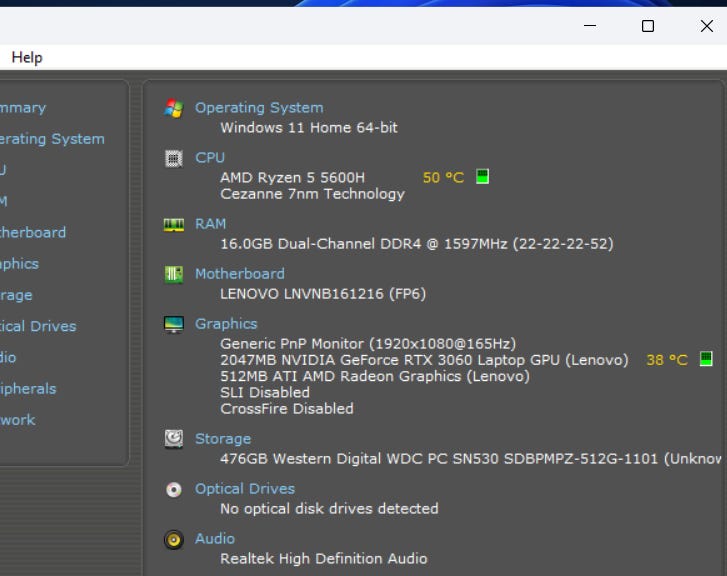The height and width of the screenshot is (576, 727).
Task: Click the Operating System Windows flag icon
Action: tap(174, 108)
